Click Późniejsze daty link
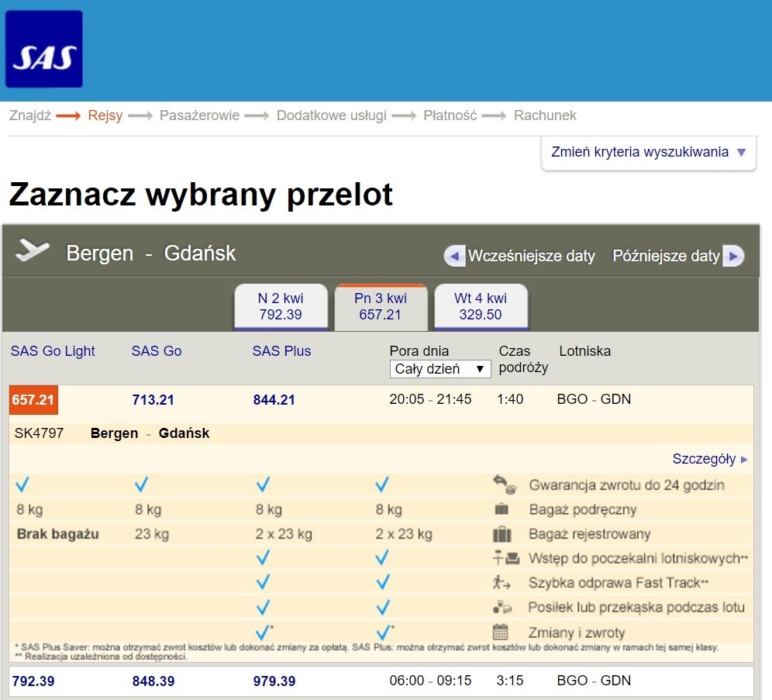 [666, 256]
